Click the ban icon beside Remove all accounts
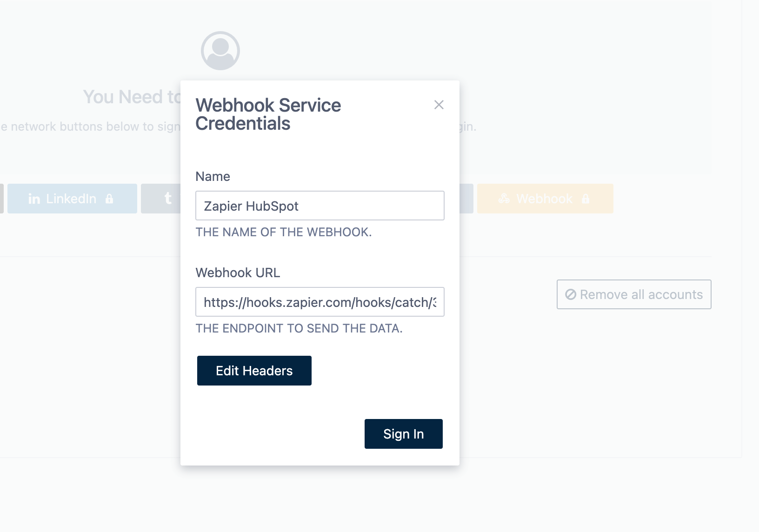This screenshot has height=532, width=759. pyautogui.click(x=571, y=294)
